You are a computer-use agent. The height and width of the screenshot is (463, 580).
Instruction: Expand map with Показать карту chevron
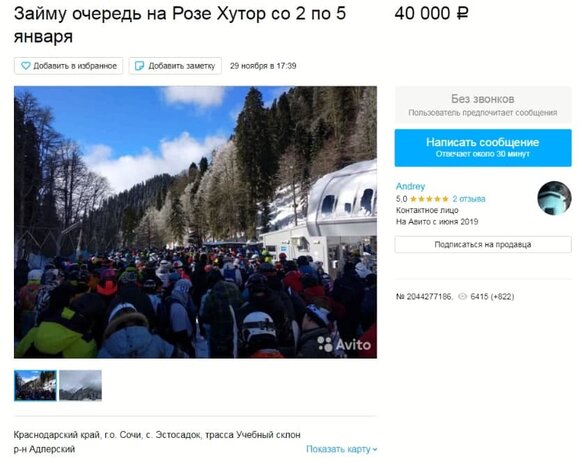pyautogui.click(x=375, y=449)
